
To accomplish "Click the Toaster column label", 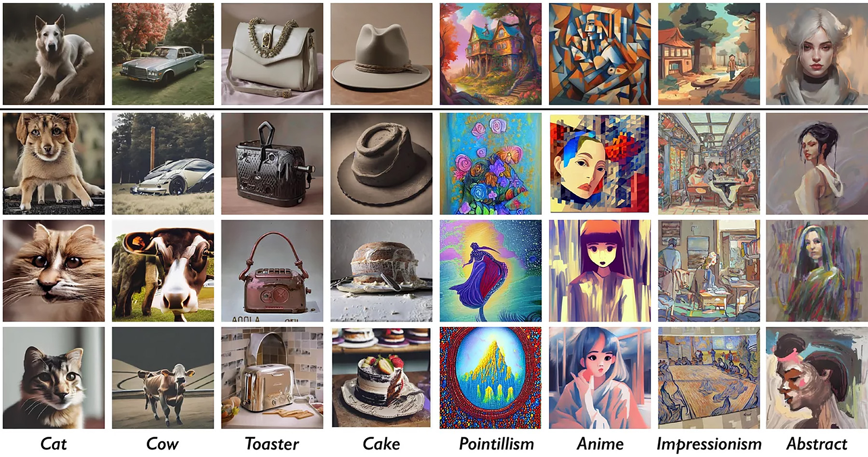I will click(x=272, y=444).
